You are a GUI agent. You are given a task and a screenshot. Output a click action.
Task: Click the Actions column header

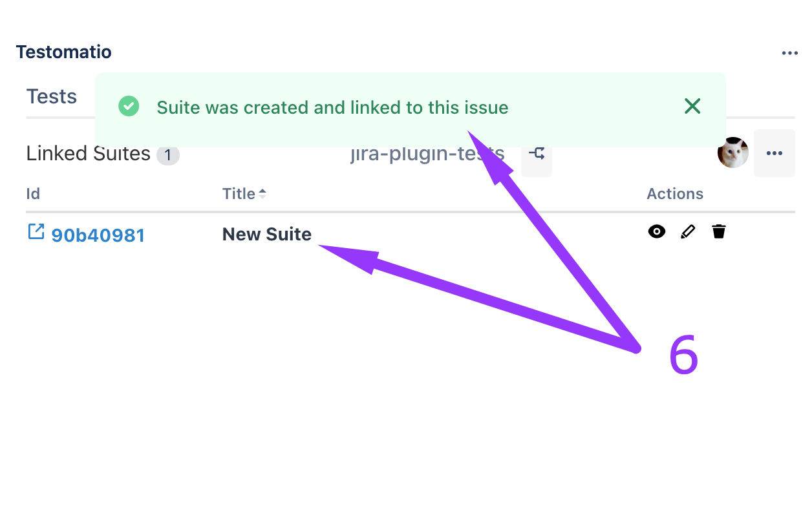[x=675, y=194]
